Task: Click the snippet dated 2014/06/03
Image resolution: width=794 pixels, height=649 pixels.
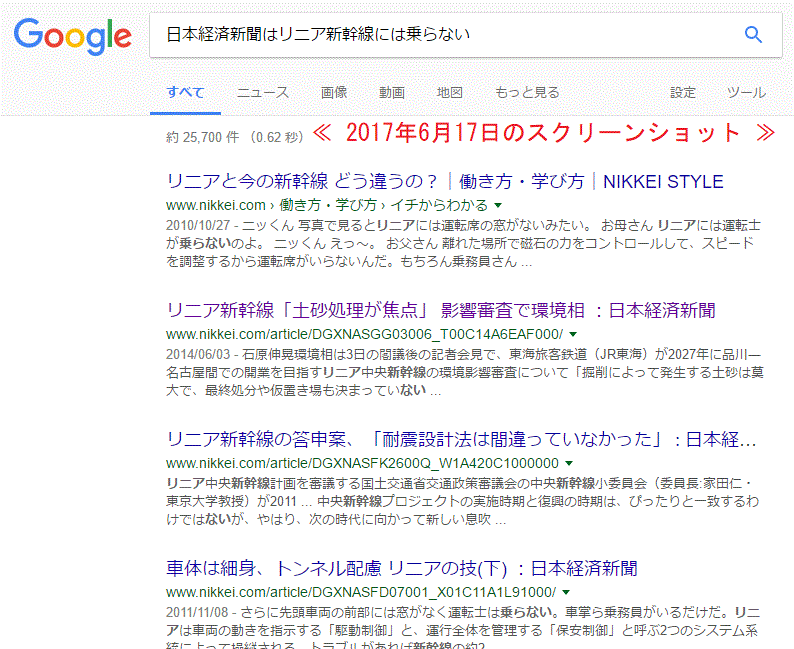Action: coord(465,373)
